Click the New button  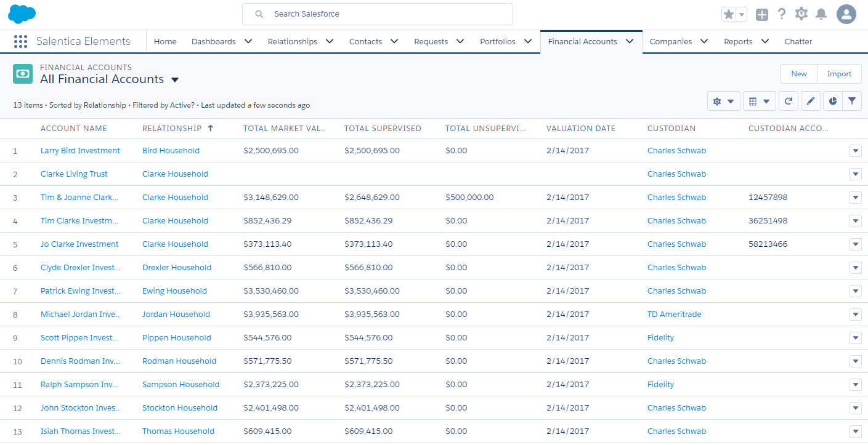coord(799,74)
